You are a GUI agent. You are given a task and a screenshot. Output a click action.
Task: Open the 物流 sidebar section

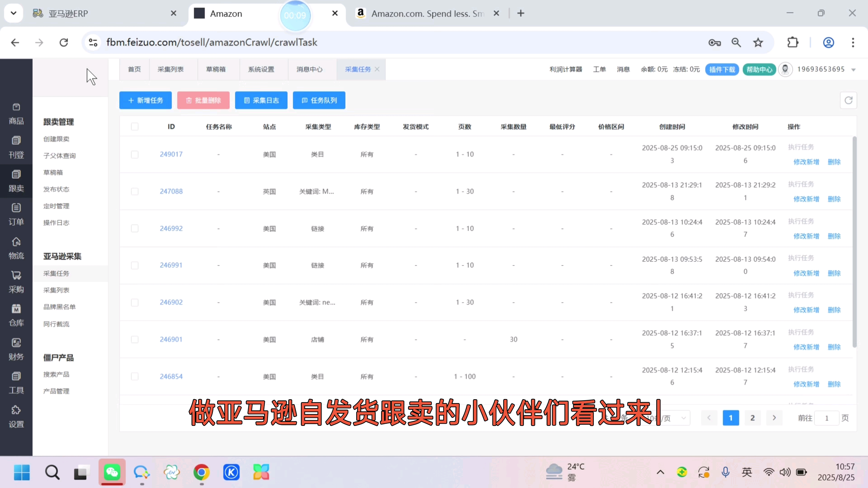click(16, 249)
